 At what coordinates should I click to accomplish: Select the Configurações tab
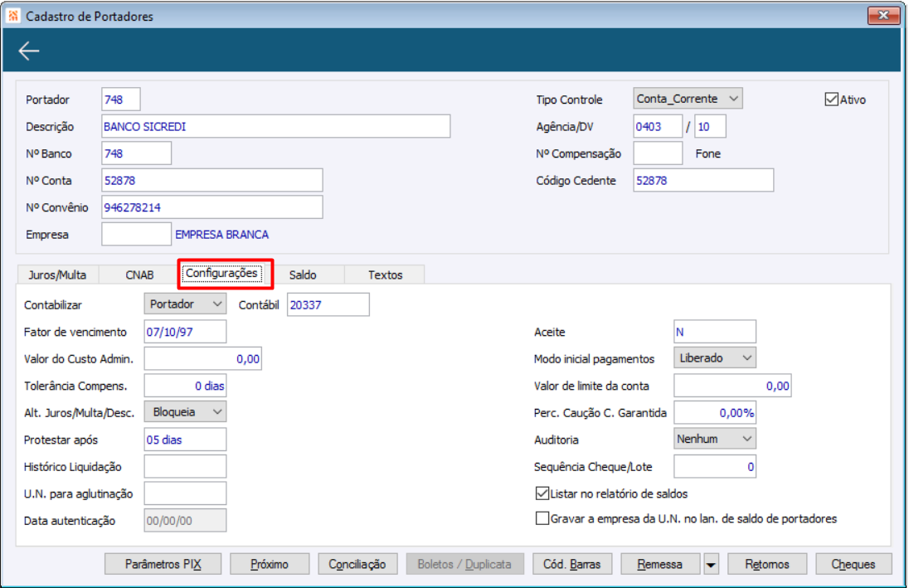[221, 273]
